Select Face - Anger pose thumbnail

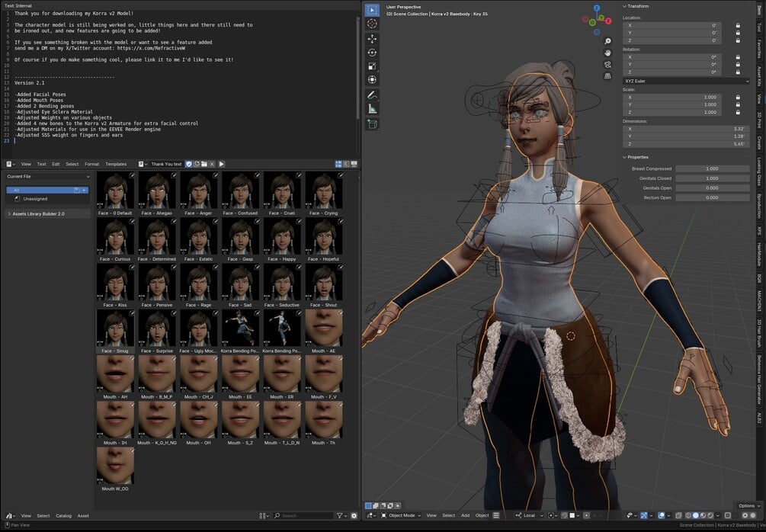pos(199,194)
